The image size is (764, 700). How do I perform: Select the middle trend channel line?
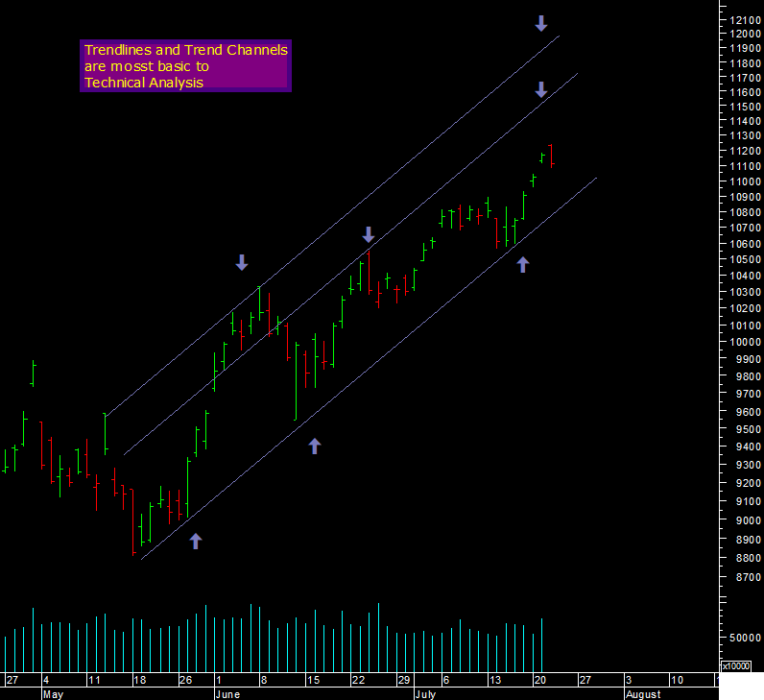(x=351, y=264)
